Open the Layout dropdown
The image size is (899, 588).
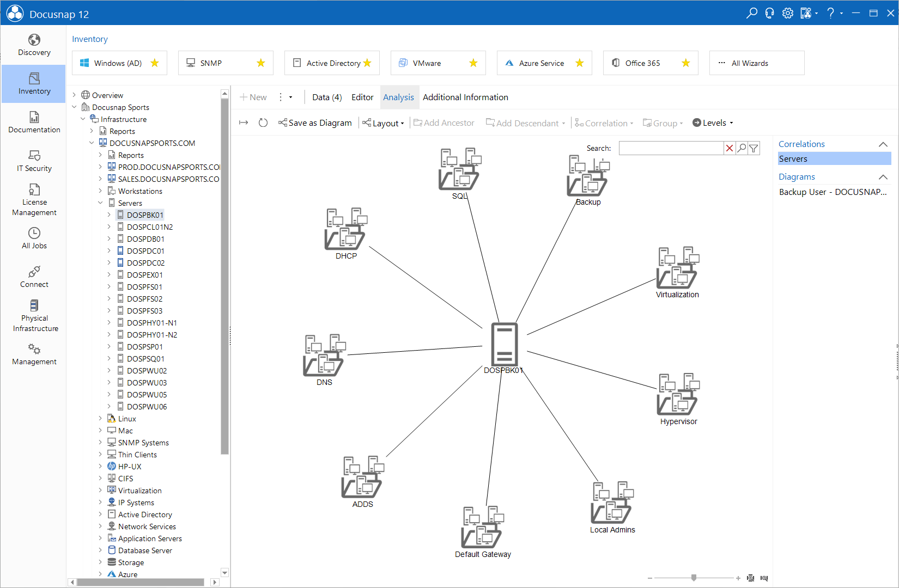[x=384, y=123]
